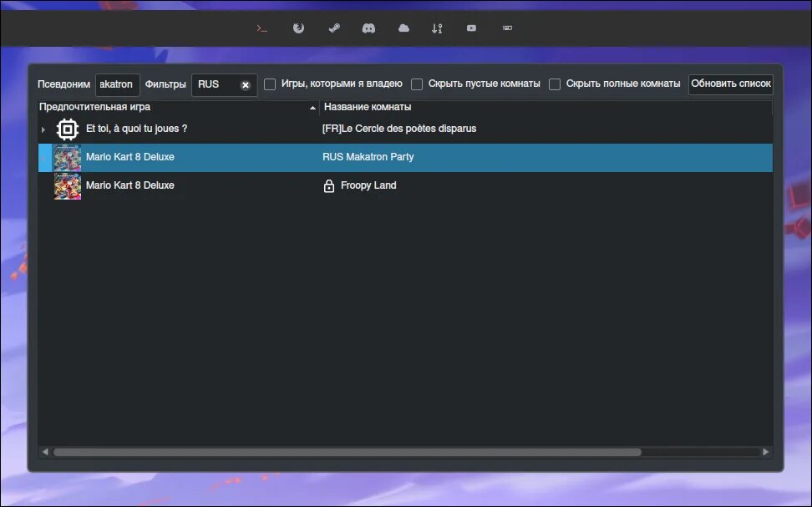Image resolution: width=812 pixels, height=507 pixels.
Task: Open the video player icon in top panel
Action: pos(471,28)
